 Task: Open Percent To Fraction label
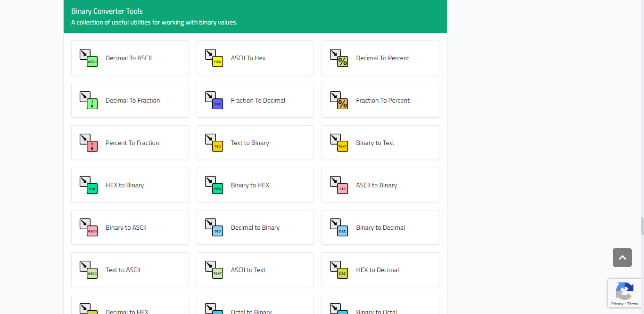[x=132, y=143]
